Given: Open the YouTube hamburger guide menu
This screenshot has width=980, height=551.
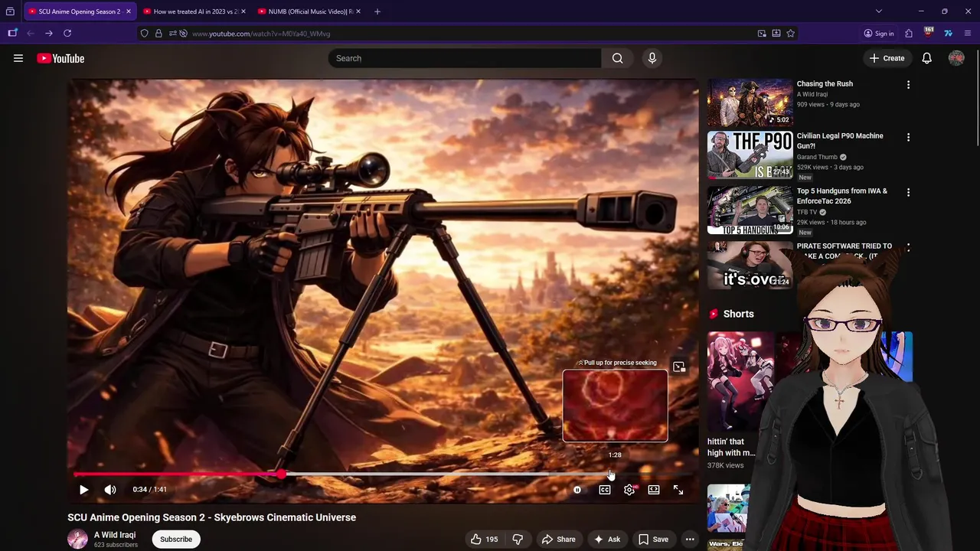Looking at the screenshot, I should click(18, 58).
